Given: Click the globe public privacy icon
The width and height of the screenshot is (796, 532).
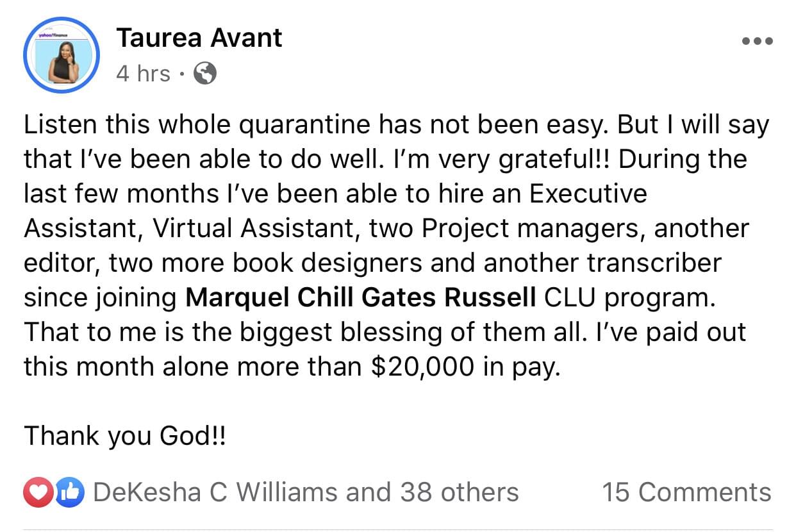Looking at the screenshot, I should point(204,74).
